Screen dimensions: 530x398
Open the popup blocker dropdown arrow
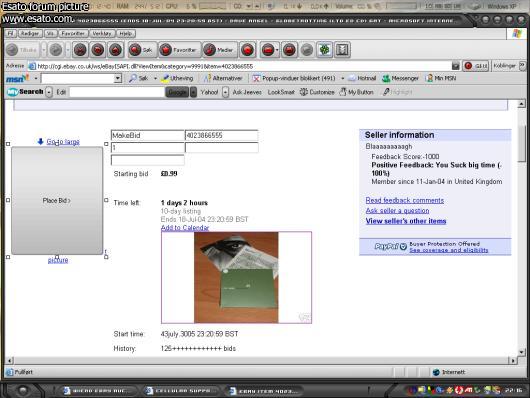coord(342,78)
